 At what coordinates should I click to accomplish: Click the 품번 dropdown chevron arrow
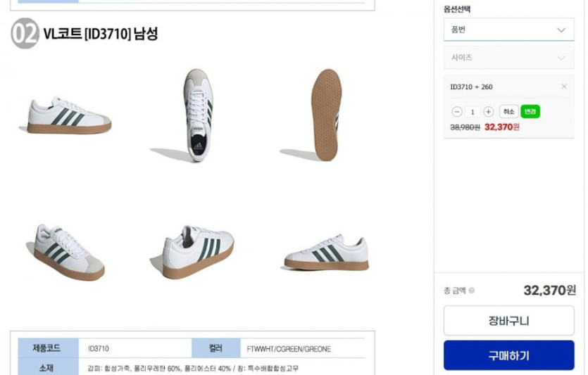pyautogui.click(x=561, y=30)
